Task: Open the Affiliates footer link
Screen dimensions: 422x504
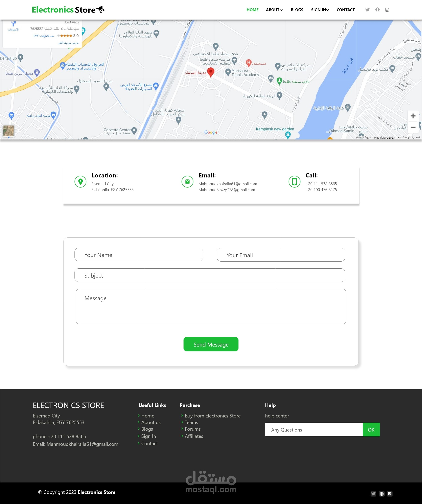Action: point(194,436)
